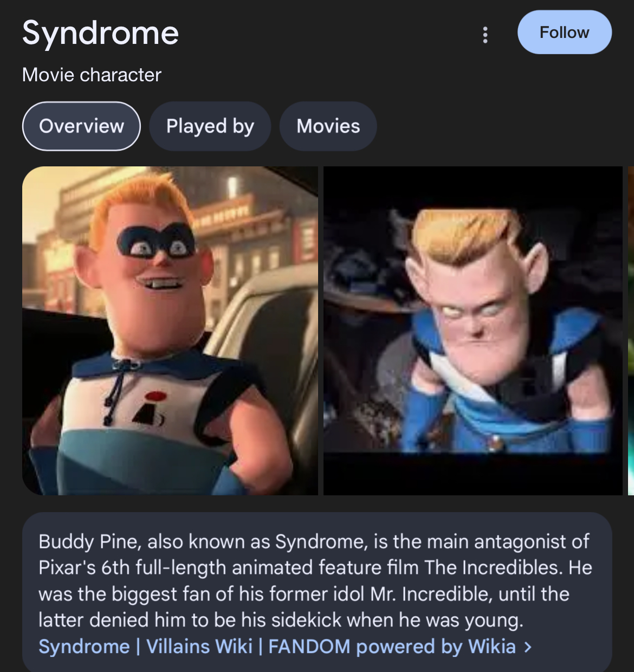Image resolution: width=634 pixels, height=672 pixels.
Task: Switch to the Played by tab
Action: tap(210, 126)
